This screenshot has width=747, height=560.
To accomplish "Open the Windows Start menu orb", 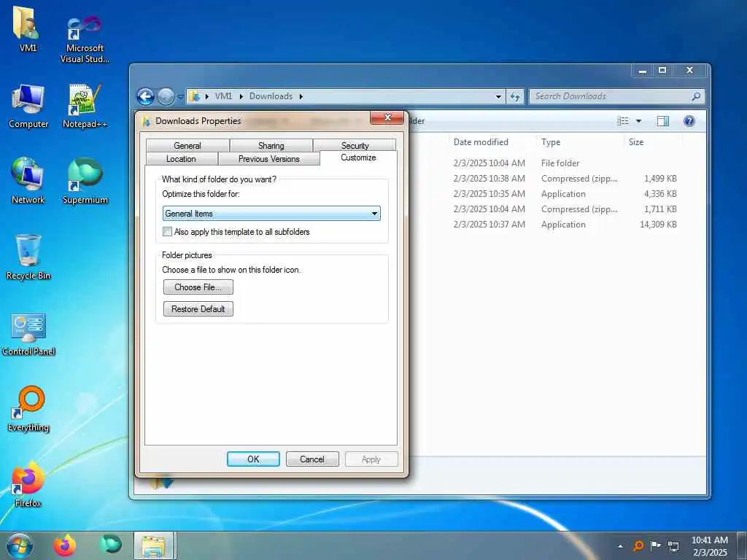I will [20, 545].
